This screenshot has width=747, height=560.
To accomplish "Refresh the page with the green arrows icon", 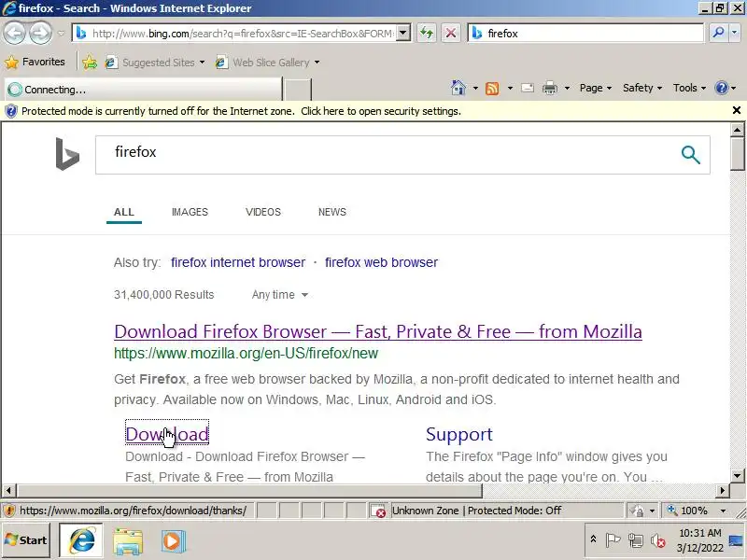I will point(427,34).
